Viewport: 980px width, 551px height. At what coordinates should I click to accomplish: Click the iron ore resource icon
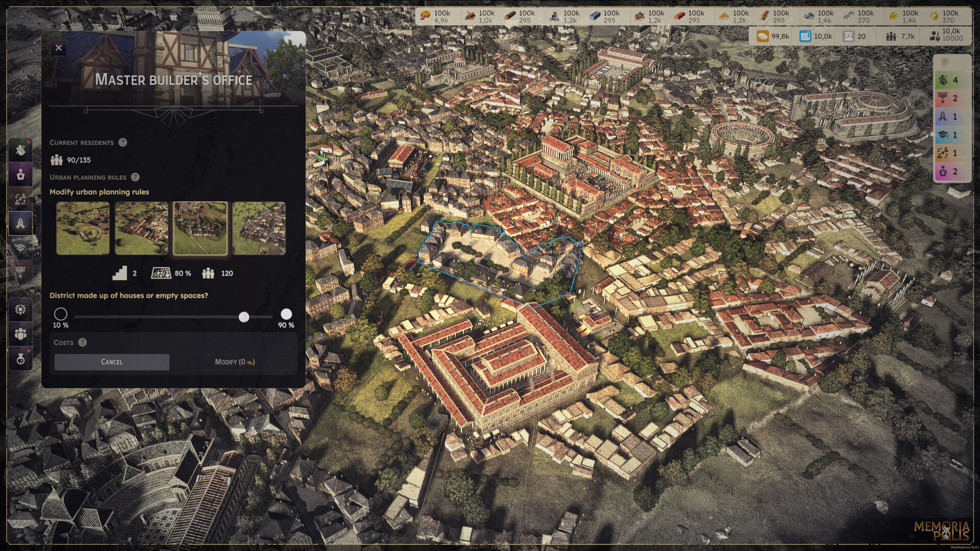[x=809, y=16]
